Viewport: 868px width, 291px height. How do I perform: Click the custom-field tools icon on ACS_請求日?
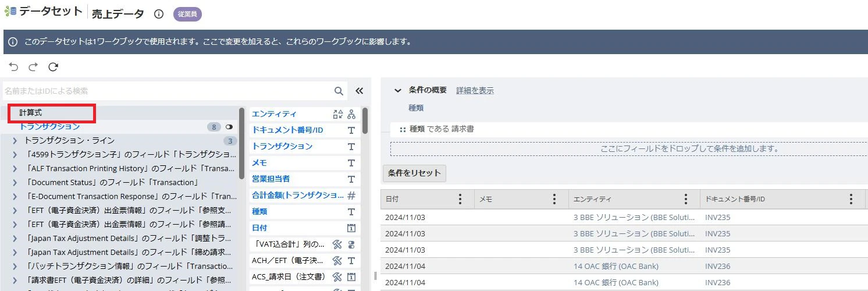pos(337,277)
